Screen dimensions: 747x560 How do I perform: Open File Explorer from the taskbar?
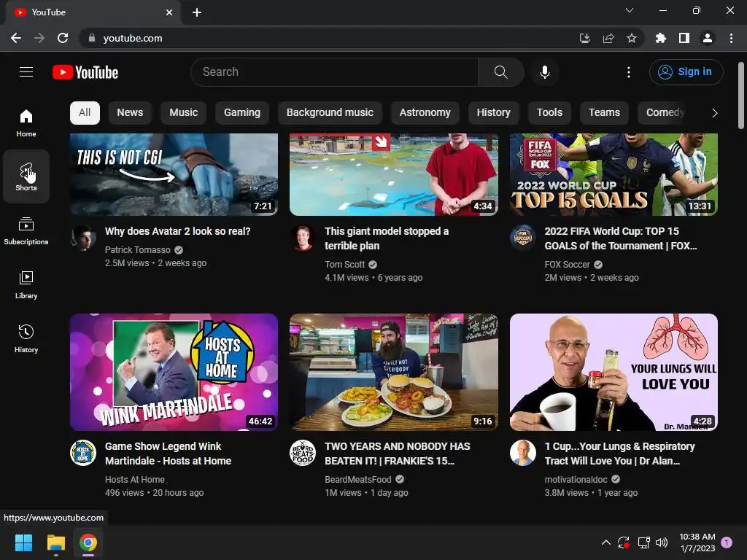[55, 542]
